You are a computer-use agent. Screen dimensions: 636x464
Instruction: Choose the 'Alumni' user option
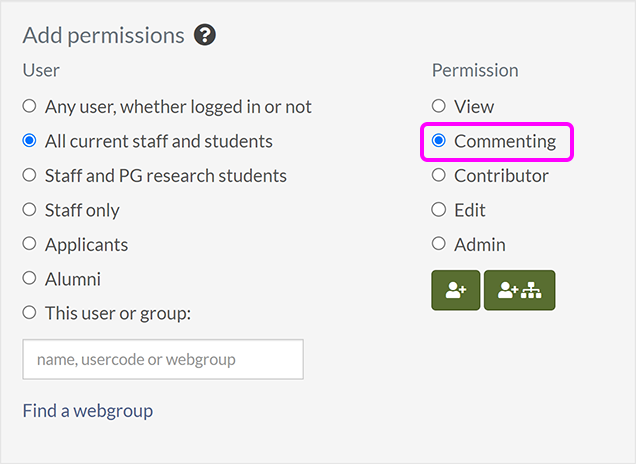pos(29,279)
